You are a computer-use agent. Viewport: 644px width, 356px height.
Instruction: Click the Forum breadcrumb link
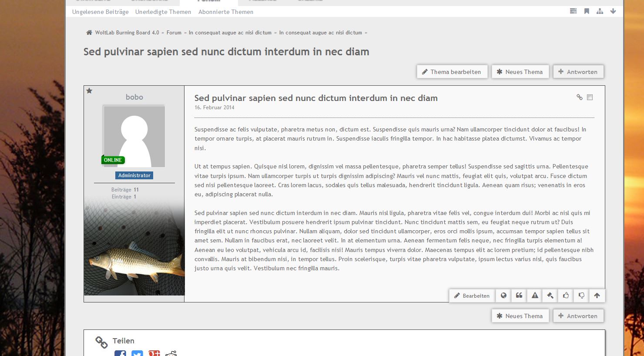(x=174, y=33)
